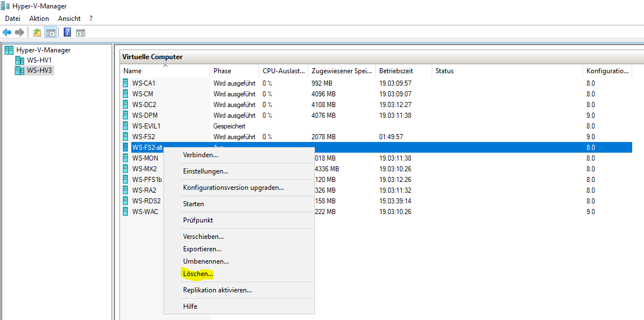The width and height of the screenshot is (644, 320).
Task: Sort by the Betriebszeit column header
Action: (403, 71)
